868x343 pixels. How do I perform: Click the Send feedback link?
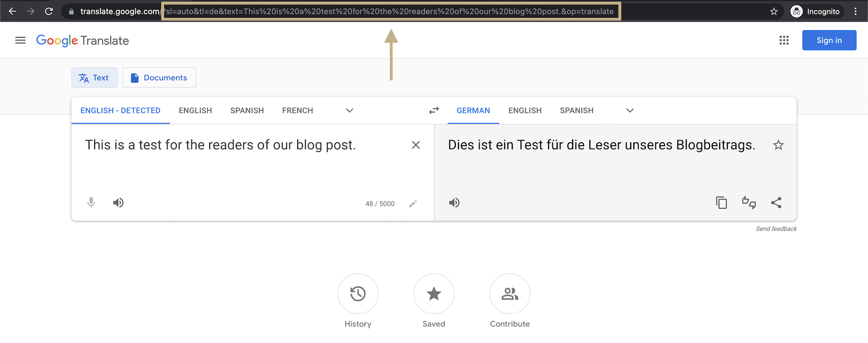tap(776, 229)
